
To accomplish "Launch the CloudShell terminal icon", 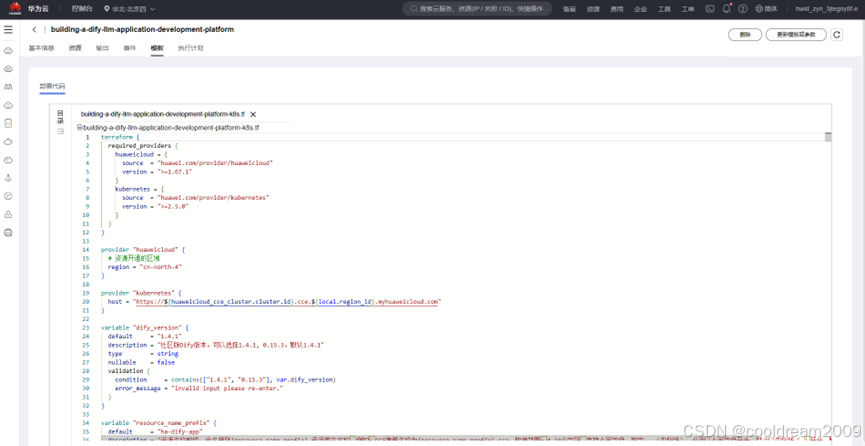I will (x=711, y=9).
